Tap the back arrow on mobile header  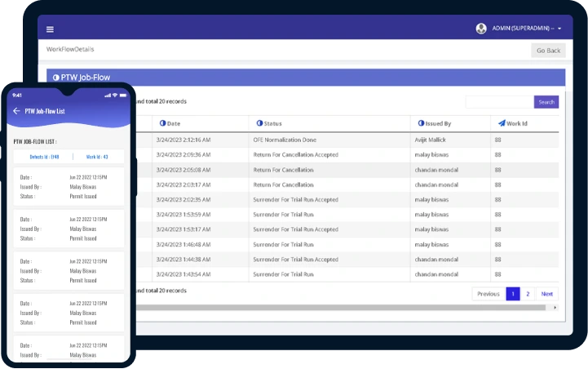[x=16, y=111]
